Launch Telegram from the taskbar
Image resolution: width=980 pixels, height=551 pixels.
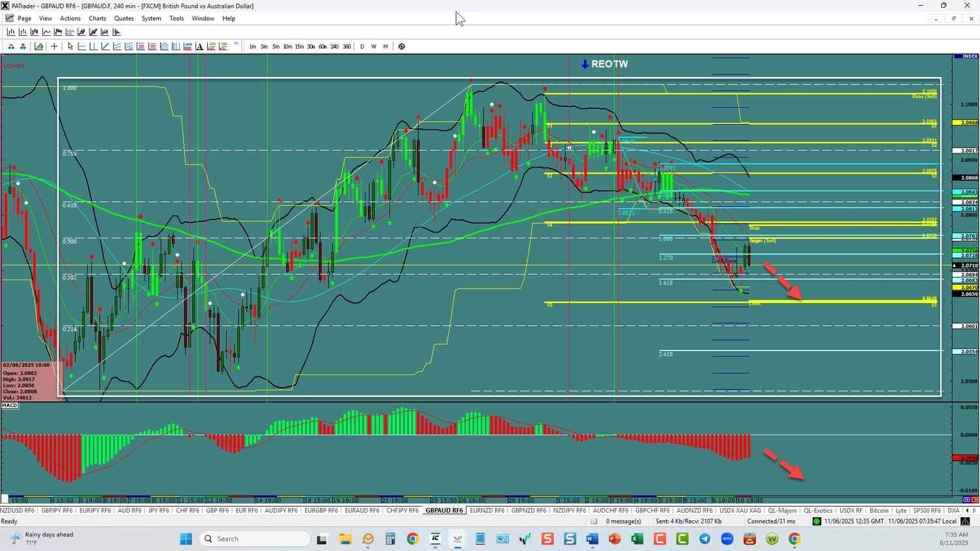(x=704, y=539)
